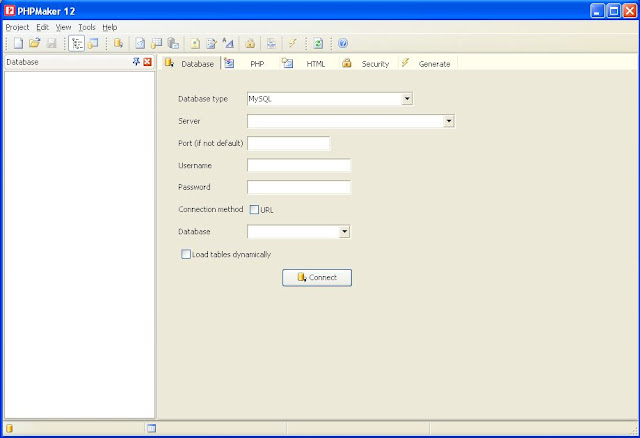Click the MySQL database type value
The image size is (640, 438).
tap(260, 99)
